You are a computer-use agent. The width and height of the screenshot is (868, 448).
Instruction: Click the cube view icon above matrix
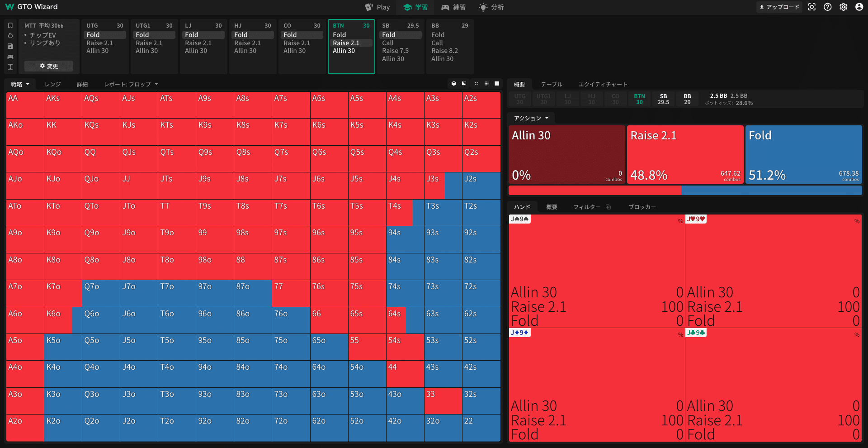pos(453,84)
